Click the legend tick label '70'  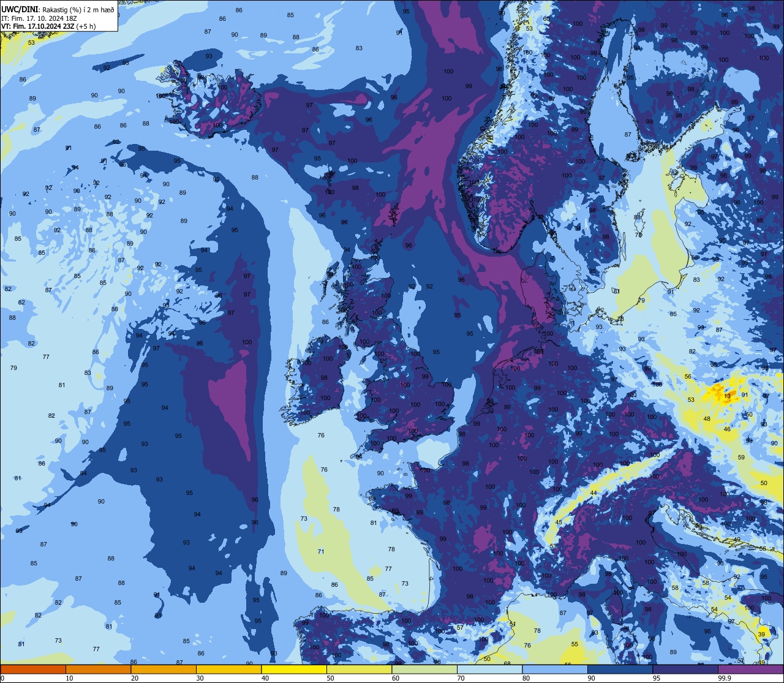click(461, 678)
